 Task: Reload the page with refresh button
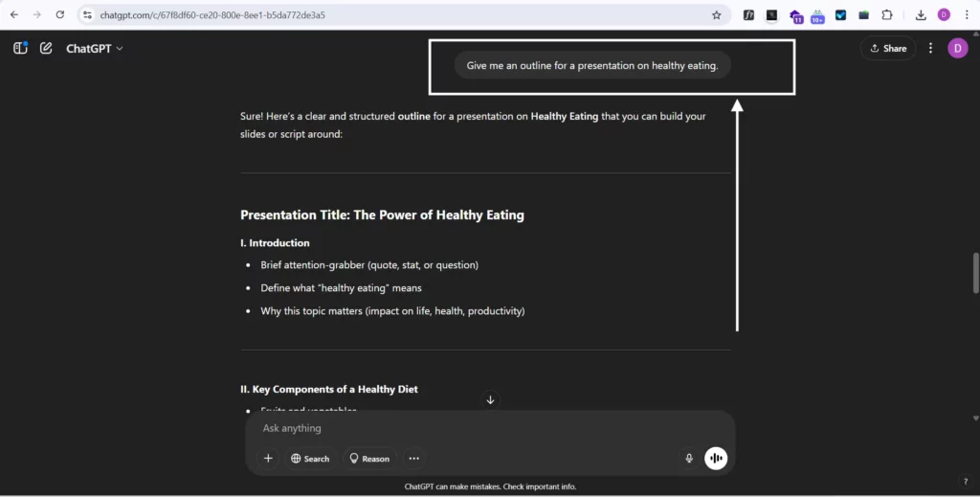(x=59, y=15)
